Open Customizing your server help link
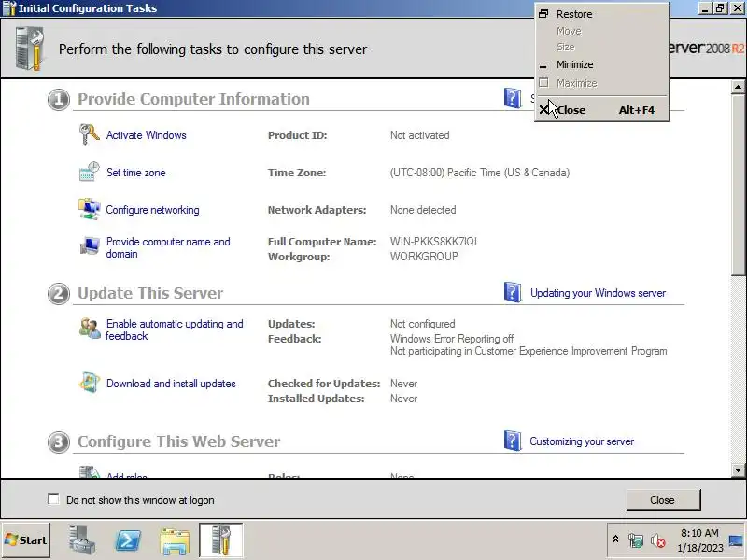This screenshot has width=747, height=560. pyautogui.click(x=582, y=441)
